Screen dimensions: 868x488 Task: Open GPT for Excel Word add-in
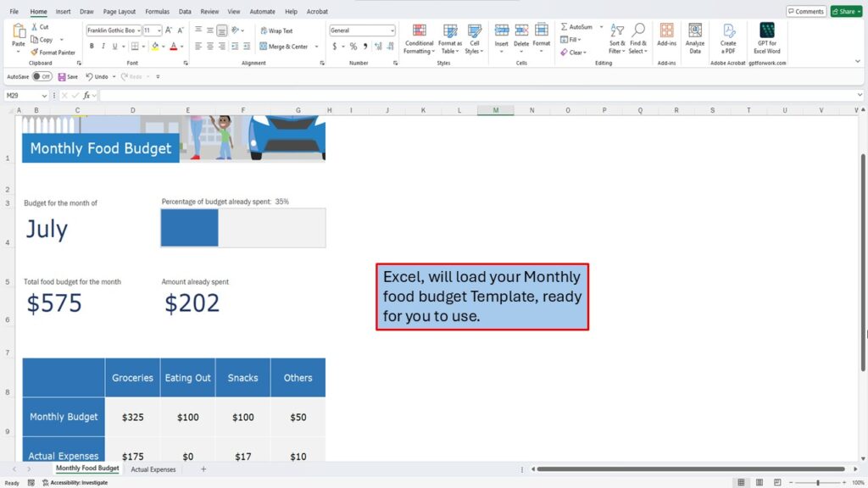766,40
